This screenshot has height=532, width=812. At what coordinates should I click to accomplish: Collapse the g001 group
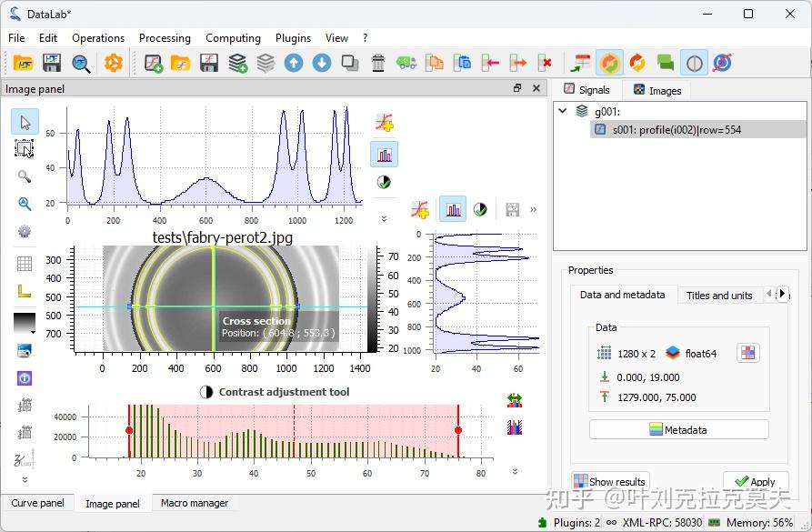[x=562, y=111]
